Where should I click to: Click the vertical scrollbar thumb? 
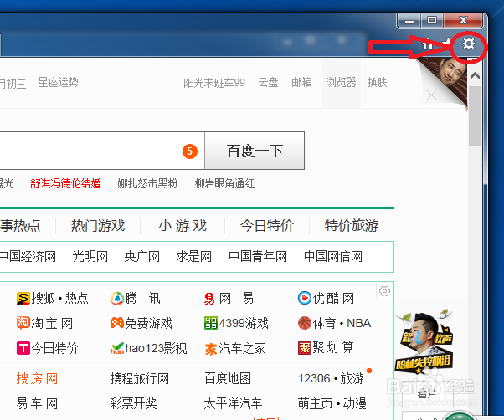pos(475,115)
